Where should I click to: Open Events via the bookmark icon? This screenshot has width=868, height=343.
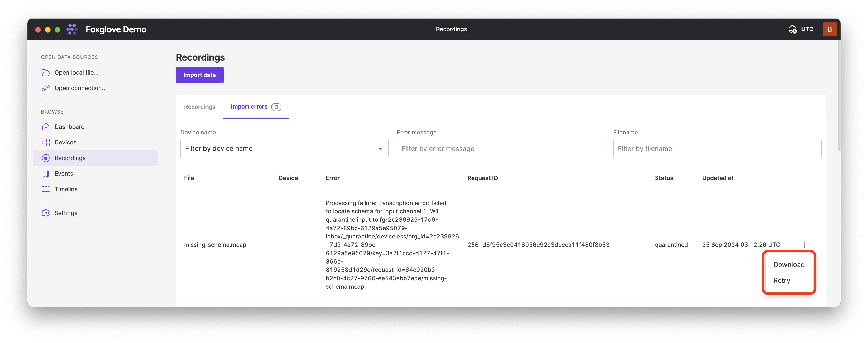click(46, 173)
